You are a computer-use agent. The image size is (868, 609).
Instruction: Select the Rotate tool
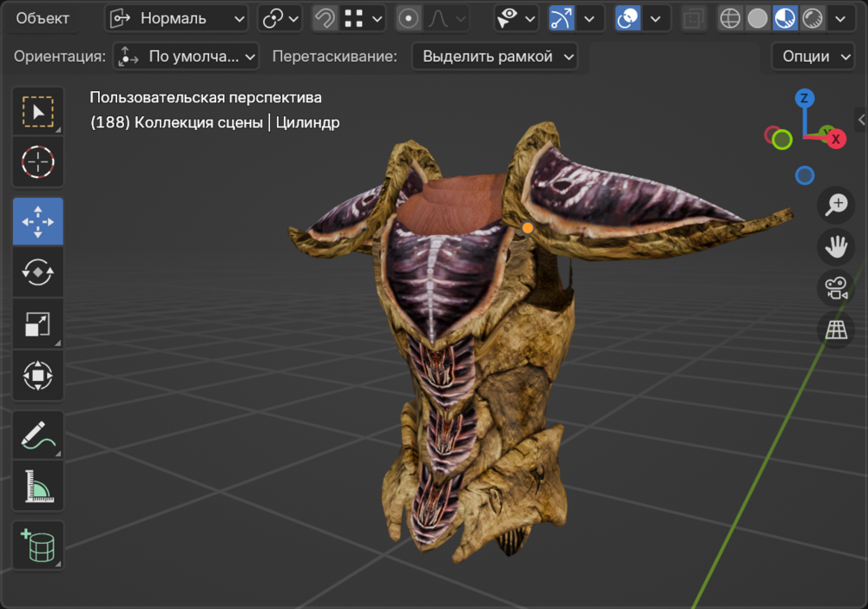pyautogui.click(x=37, y=272)
